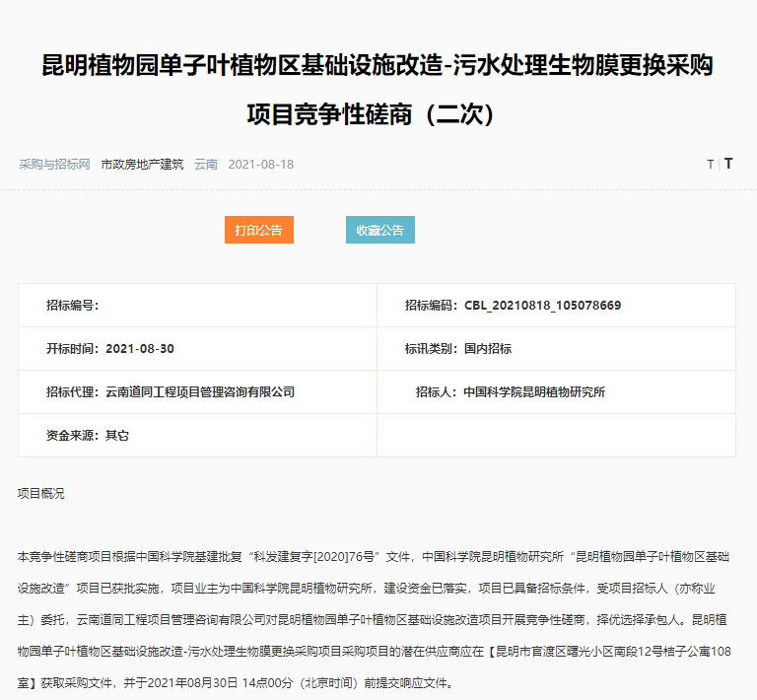Select the 标讯类别 国内招标 cell
The height and width of the screenshot is (700, 757).
[488, 349]
